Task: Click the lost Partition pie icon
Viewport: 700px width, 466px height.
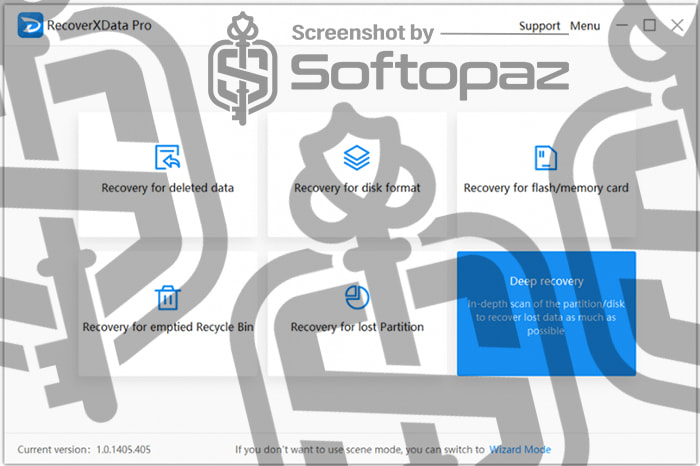Action: [357, 297]
